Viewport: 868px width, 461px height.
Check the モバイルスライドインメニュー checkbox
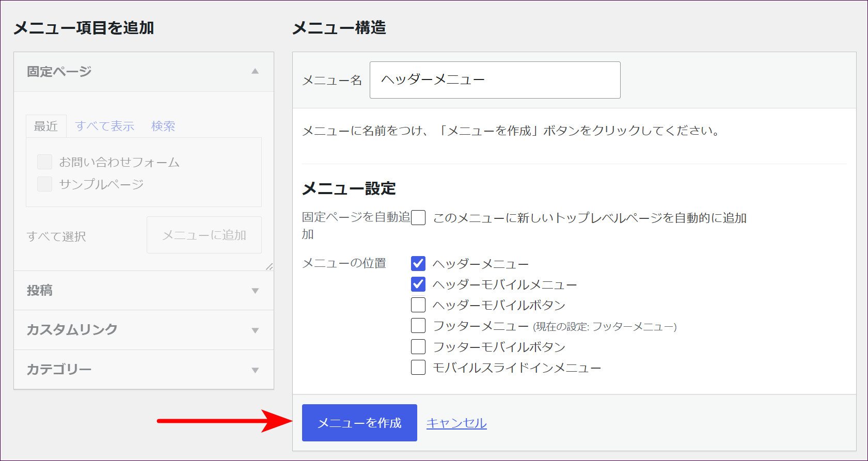[x=418, y=368]
